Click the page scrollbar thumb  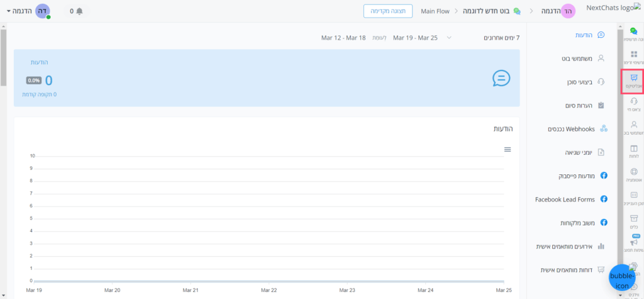pyautogui.click(x=3, y=57)
